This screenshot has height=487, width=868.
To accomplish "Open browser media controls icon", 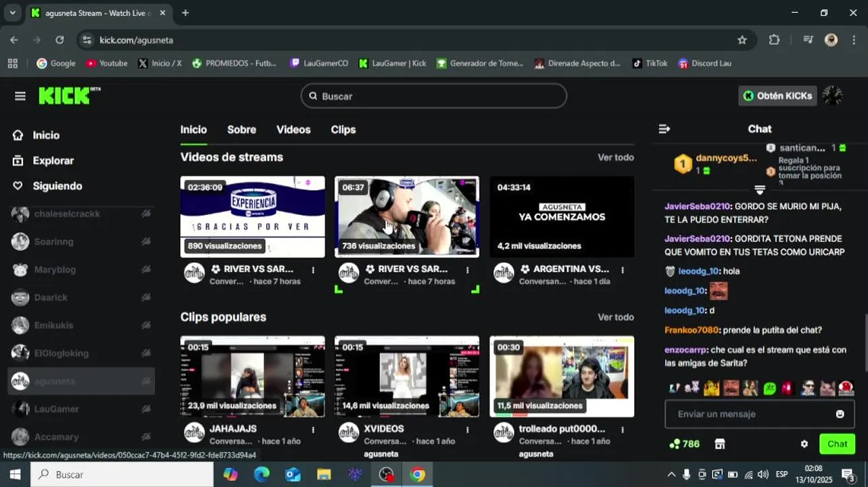I will click(x=808, y=40).
